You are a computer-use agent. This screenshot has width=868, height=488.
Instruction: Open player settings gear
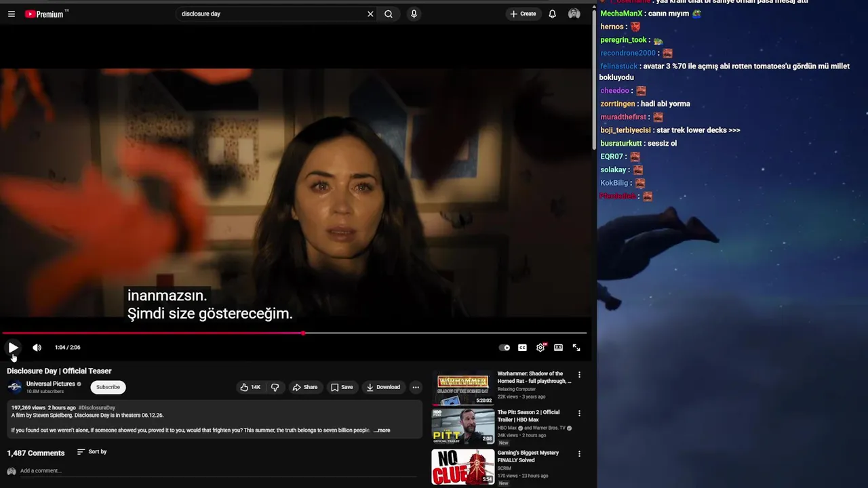540,348
